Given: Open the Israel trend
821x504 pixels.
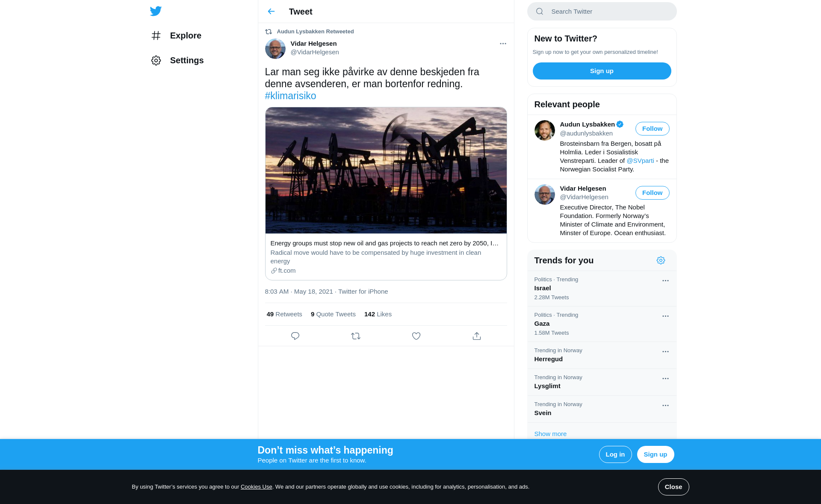Looking at the screenshot, I should point(602,289).
